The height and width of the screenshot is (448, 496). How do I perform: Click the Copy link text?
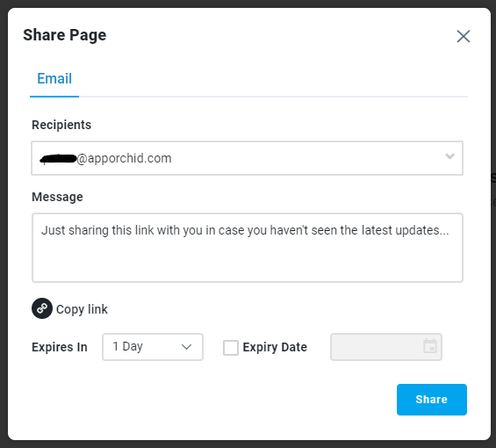click(82, 309)
